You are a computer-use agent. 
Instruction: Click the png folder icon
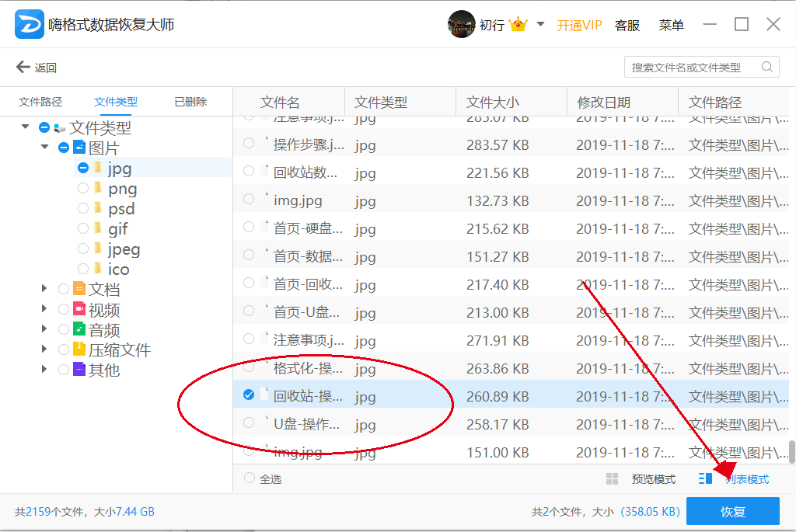[98, 188]
